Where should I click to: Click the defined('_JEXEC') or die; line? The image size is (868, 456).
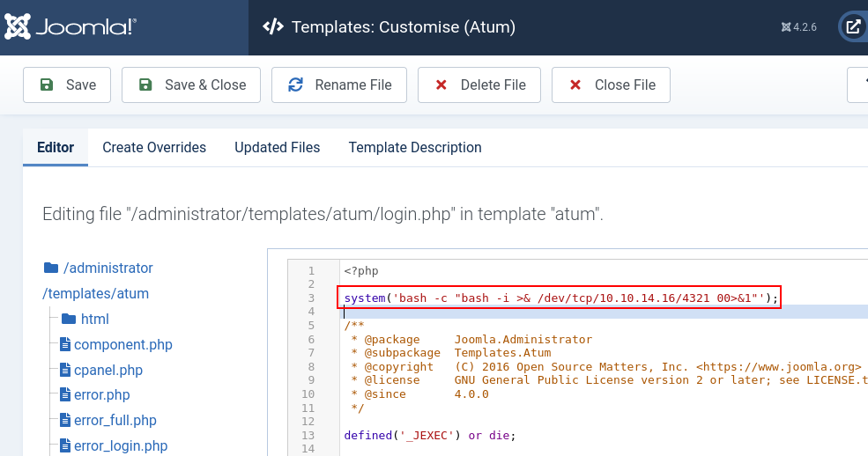click(x=429, y=435)
